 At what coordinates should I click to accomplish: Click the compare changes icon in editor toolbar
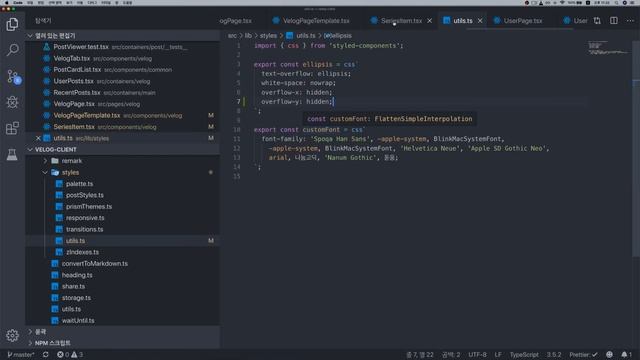597,20
